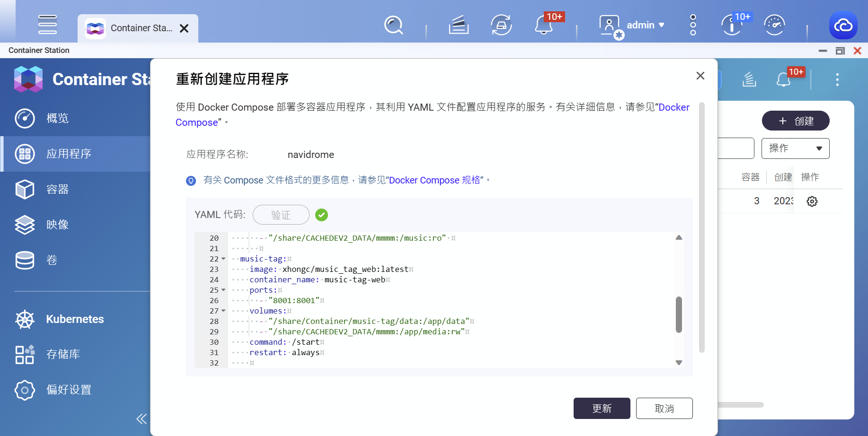868x436 pixels.
Task: Collapse the ports block at line 25
Action: [223, 290]
